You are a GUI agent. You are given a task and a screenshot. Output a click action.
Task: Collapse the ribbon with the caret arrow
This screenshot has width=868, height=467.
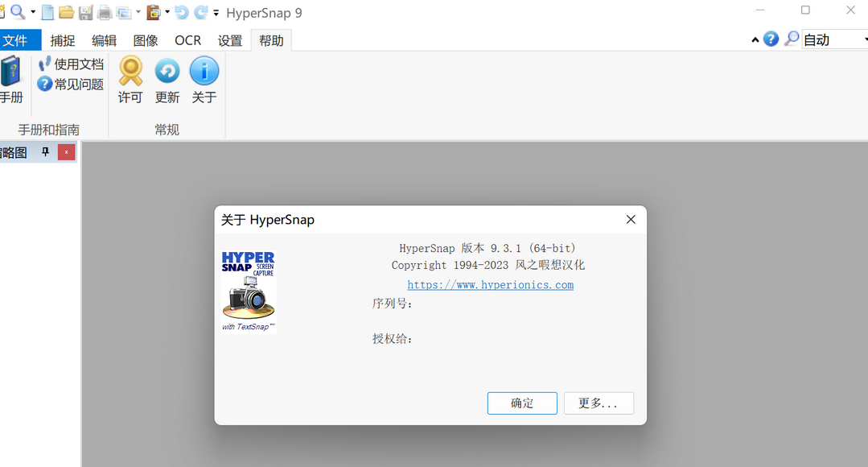tap(755, 40)
